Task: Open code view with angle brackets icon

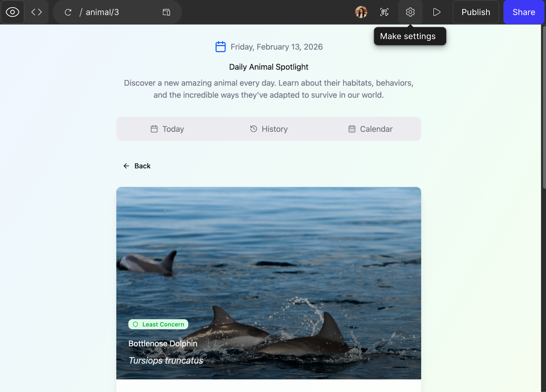Action: click(x=37, y=12)
